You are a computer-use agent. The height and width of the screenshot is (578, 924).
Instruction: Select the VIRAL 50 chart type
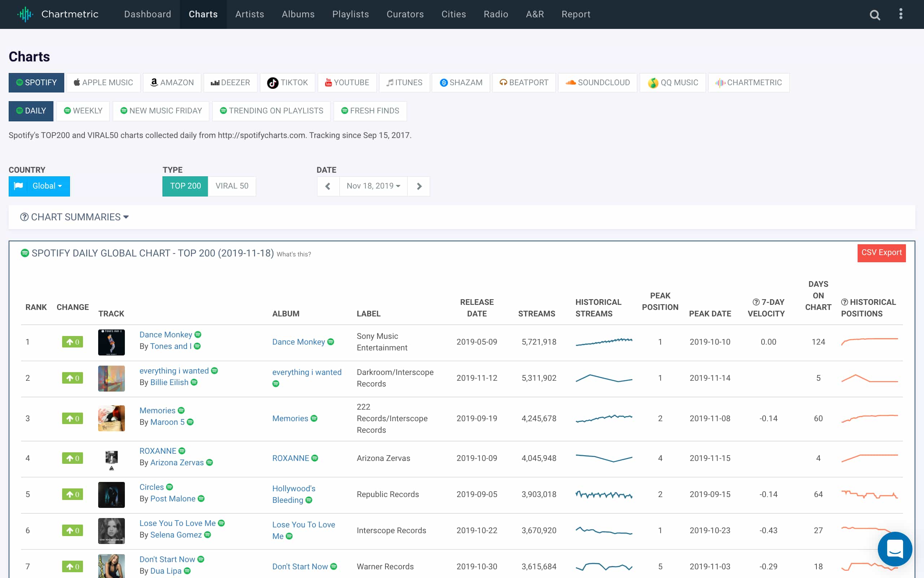(232, 186)
